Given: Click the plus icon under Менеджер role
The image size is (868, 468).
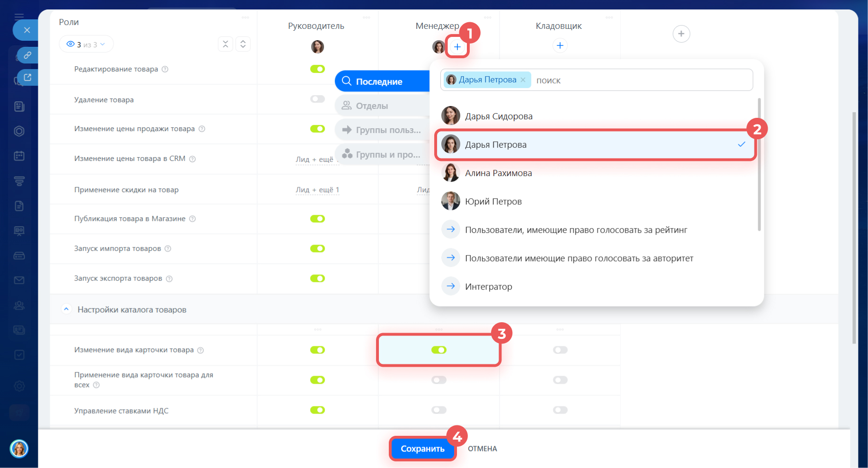Looking at the screenshot, I should tap(457, 47).
